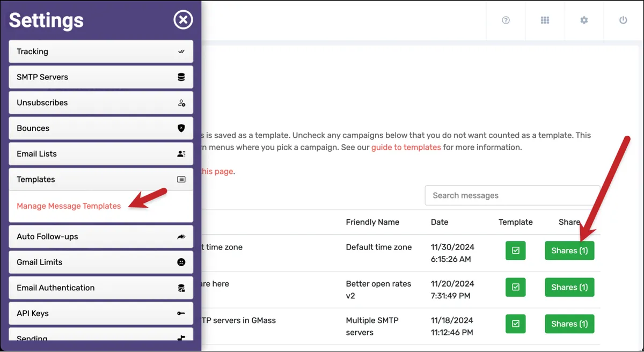Click the Multiple SMTP servers friendly name
This screenshot has height=352, width=644.
click(372, 326)
